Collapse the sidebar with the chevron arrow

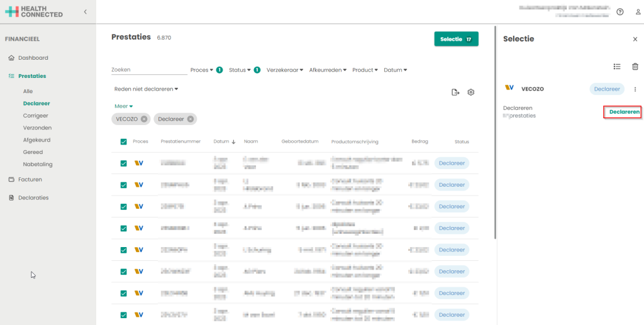[x=86, y=12]
